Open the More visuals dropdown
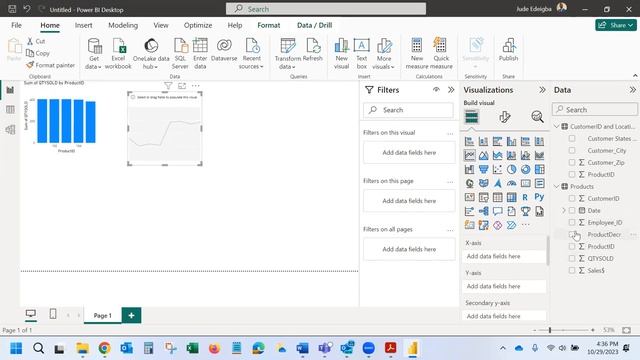640x360 pixels. pyautogui.click(x=383, y=62)
